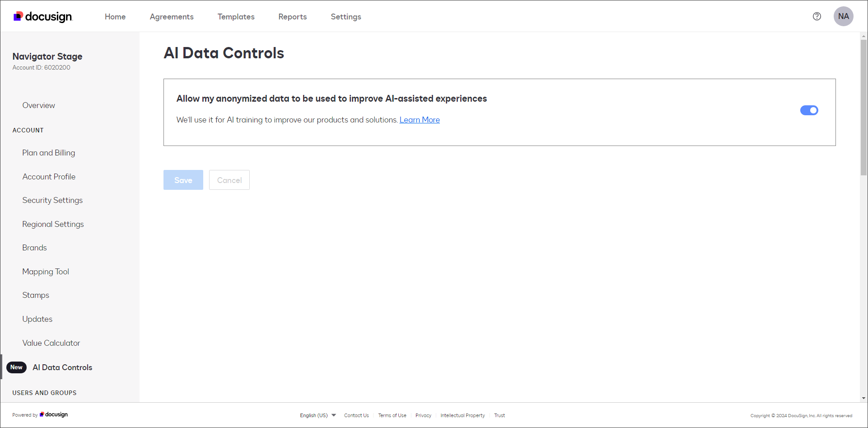This screenshot has height=428, width=868.
Task: Open the Settings tab
Action: pos(345,16)
